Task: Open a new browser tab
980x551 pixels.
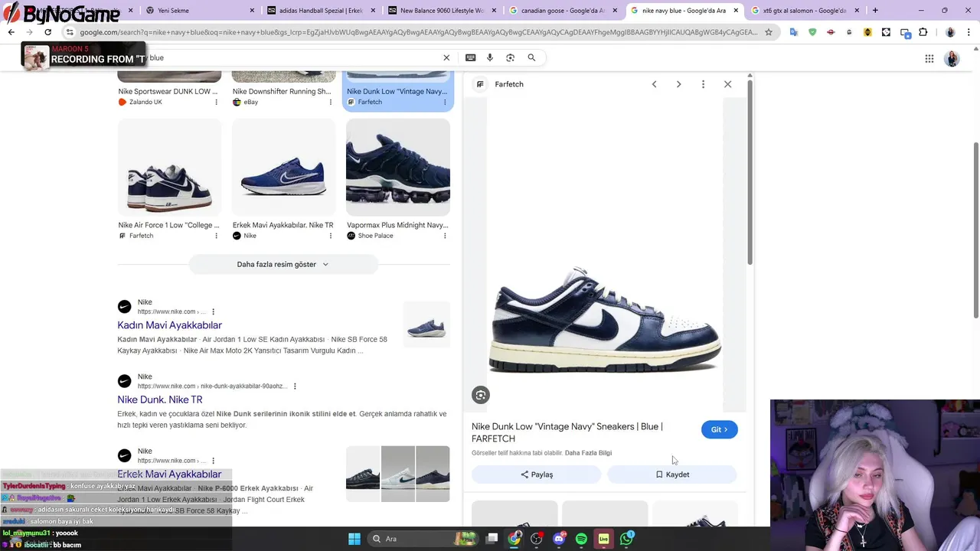Action: pyautogui.click(x=875, y=11)
